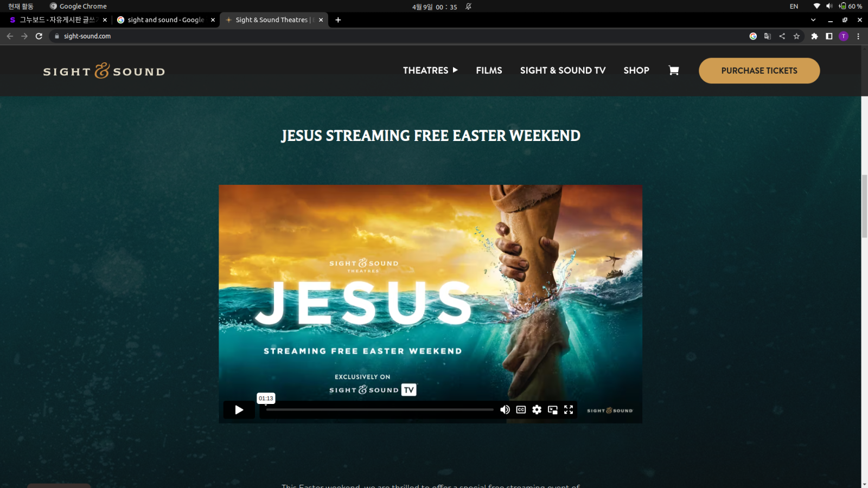The width and height of the screenshot is (868, 488).
Task: Seek along the video progress bar
Action: tap(380, 410)
